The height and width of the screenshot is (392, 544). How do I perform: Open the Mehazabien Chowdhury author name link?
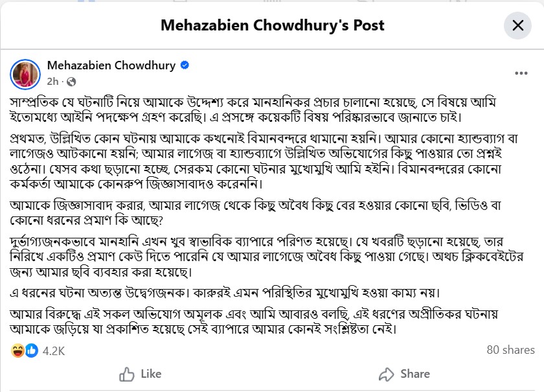pyautogui.click(x=111, y=65)
